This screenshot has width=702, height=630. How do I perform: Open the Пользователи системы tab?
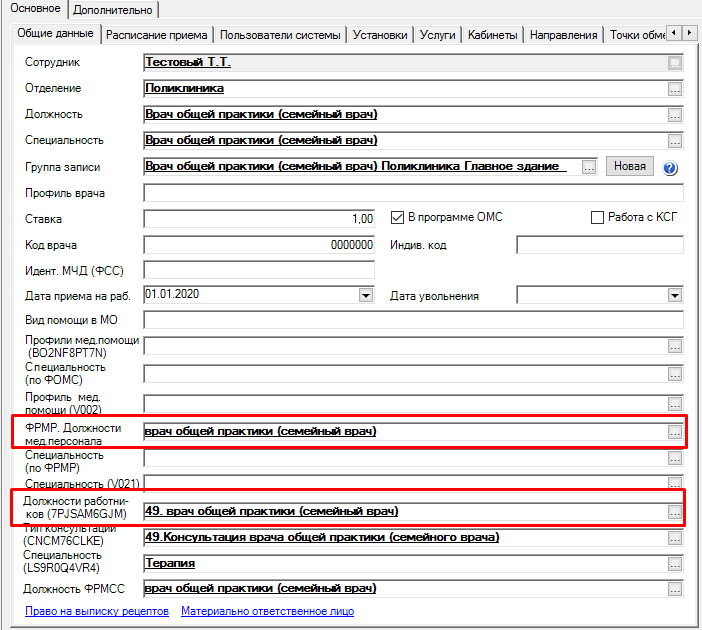[280, 35]
